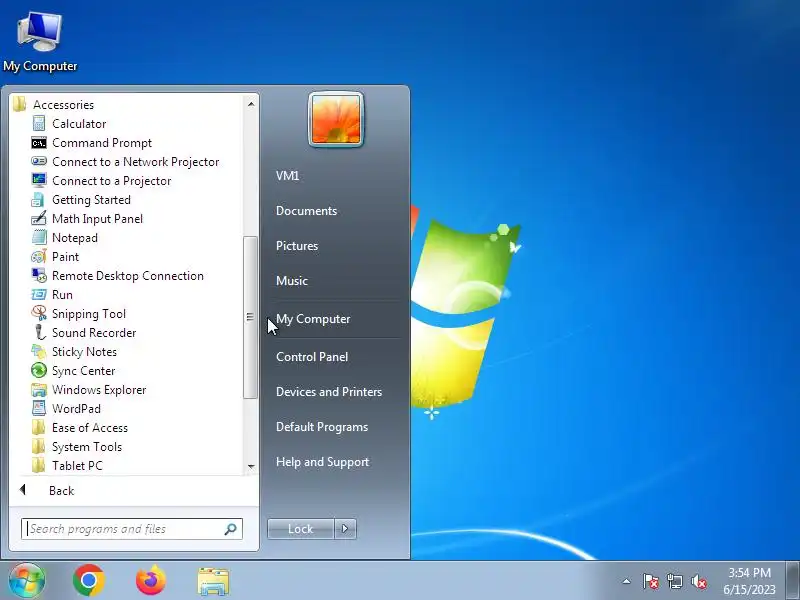Viewport: 800px width, 600px height.
Task: Click the network status tray icon
Action: (674, 581)
